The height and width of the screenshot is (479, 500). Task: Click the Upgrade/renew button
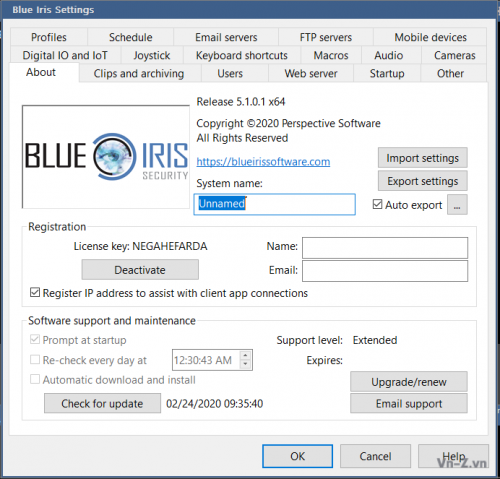pos(409,382)
